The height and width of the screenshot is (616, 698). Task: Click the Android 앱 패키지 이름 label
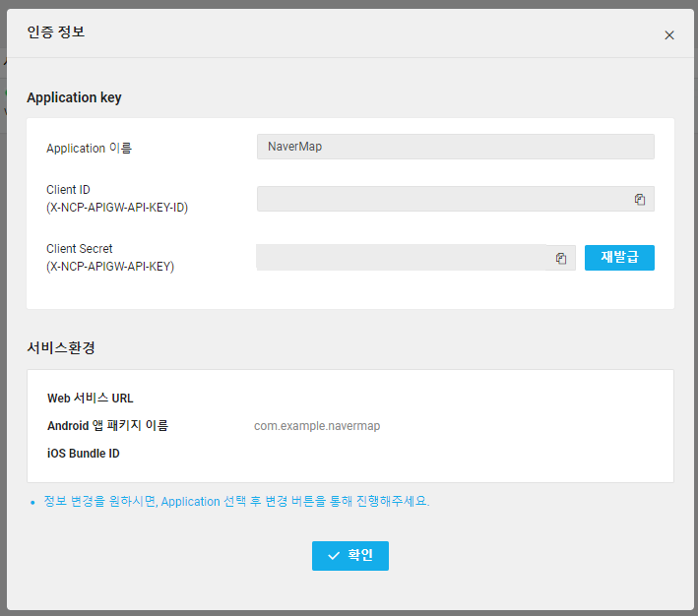pos(107,425)
